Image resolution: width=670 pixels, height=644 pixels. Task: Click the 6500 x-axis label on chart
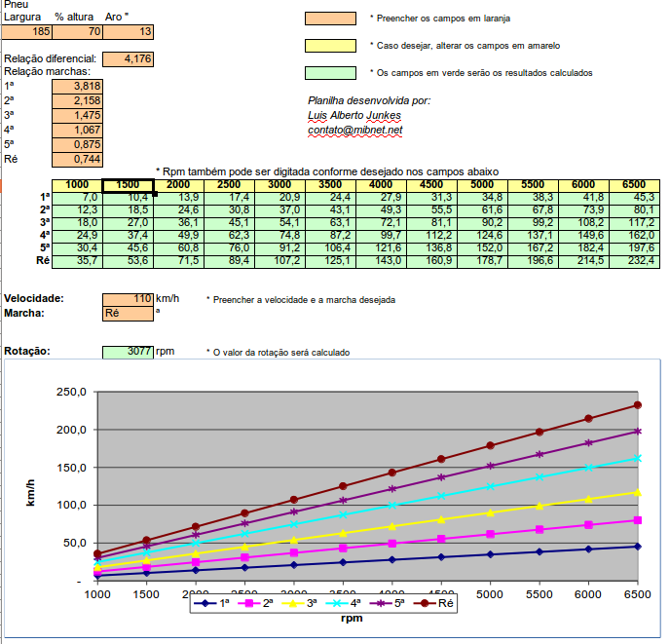[637, 595]
